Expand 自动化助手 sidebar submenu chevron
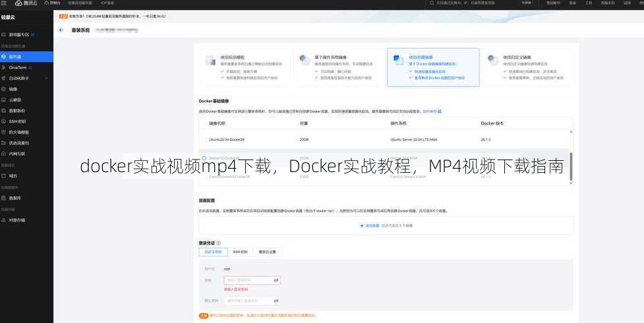 (46, 78)
